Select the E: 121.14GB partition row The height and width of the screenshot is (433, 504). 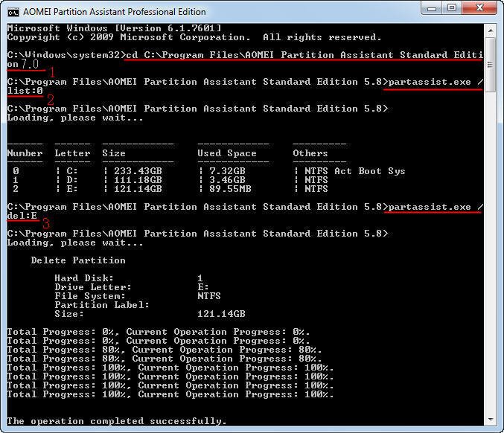click(168, 189)
